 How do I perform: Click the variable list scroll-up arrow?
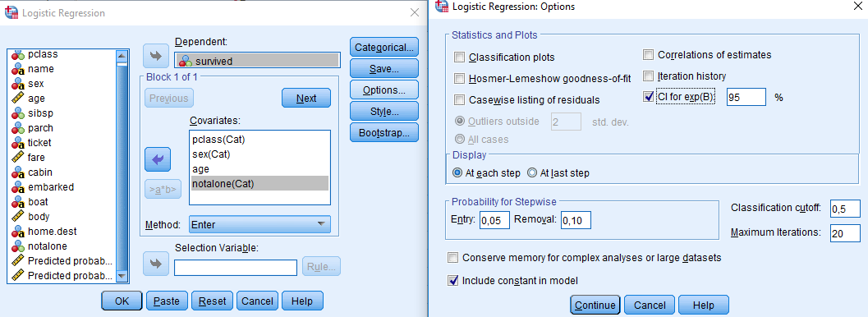(122, 55)
